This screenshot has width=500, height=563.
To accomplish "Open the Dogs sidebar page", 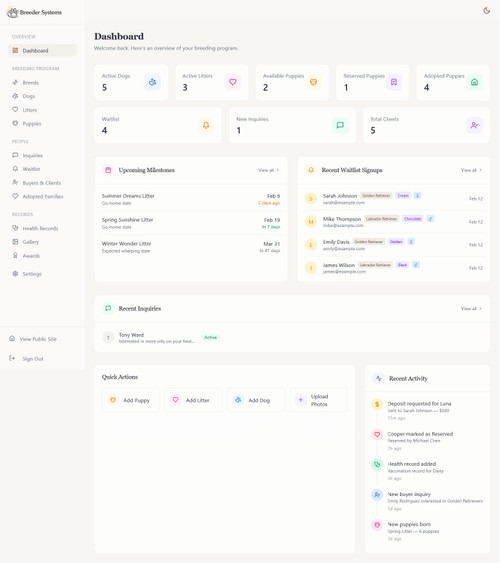I will [42, 96].
